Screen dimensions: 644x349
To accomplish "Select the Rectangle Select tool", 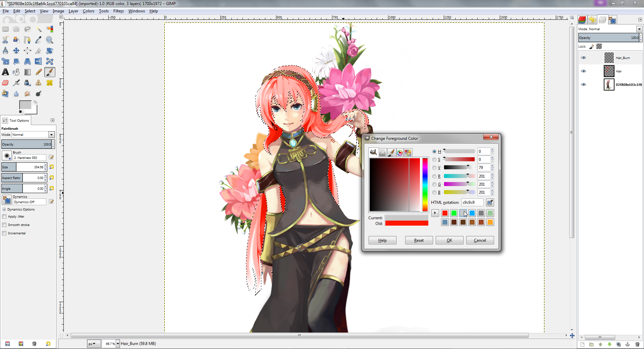I will pyautogui.click(x=6, y=29).
